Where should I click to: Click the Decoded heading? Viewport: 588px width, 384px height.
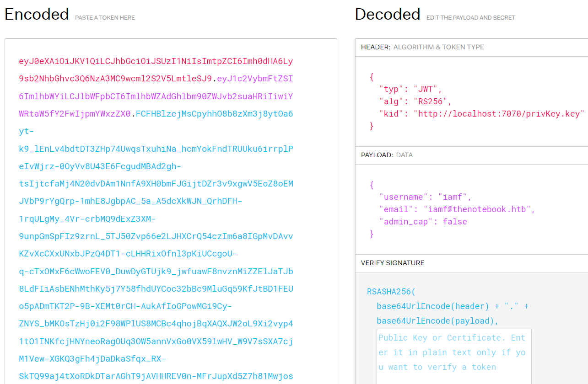point(387,14)
